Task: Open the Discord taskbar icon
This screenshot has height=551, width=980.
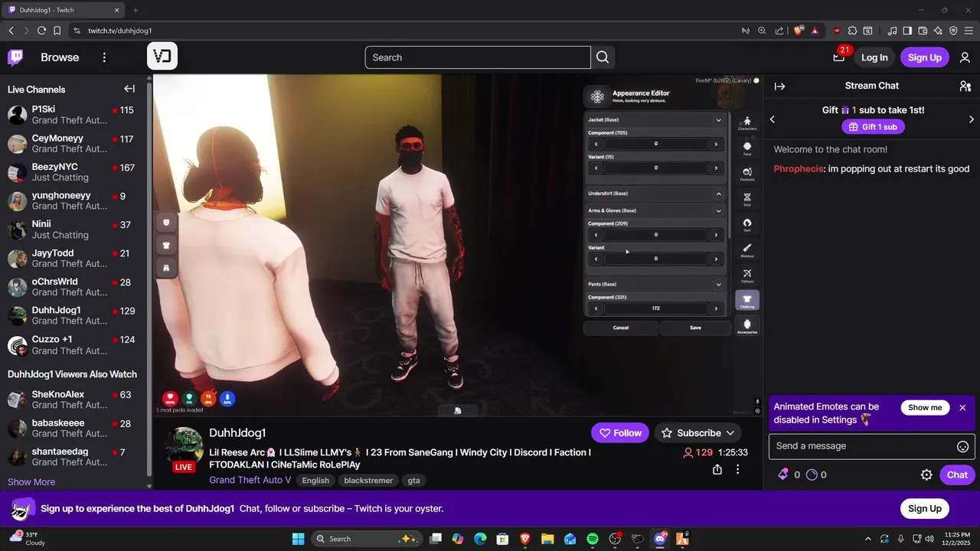Action: (x=660, y=539)
